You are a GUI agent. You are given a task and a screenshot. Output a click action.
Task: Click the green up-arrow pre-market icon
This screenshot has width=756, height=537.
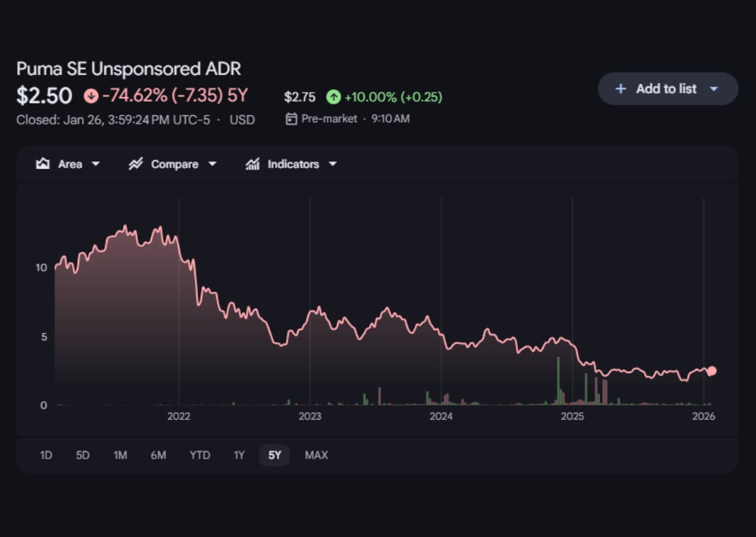[333, 97]
